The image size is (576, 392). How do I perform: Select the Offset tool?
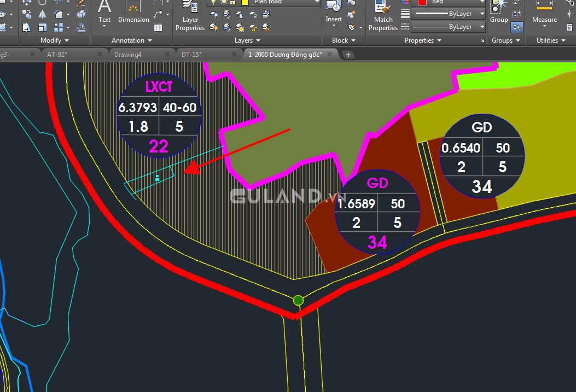click(81, 27)
